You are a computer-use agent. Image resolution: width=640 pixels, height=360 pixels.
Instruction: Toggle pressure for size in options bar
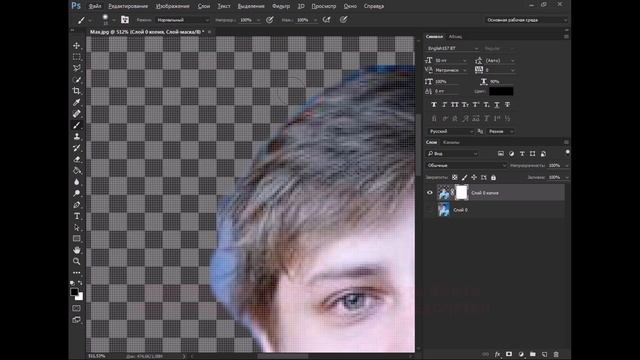[344, 20]
